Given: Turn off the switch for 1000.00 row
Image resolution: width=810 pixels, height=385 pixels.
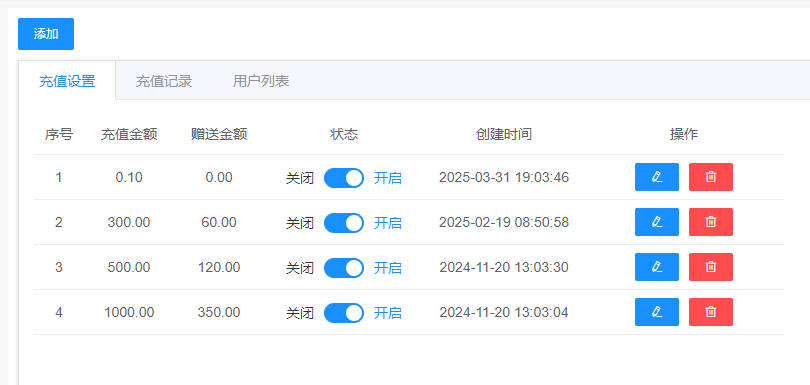Looking at the screenshot, I should coord(344,313).
